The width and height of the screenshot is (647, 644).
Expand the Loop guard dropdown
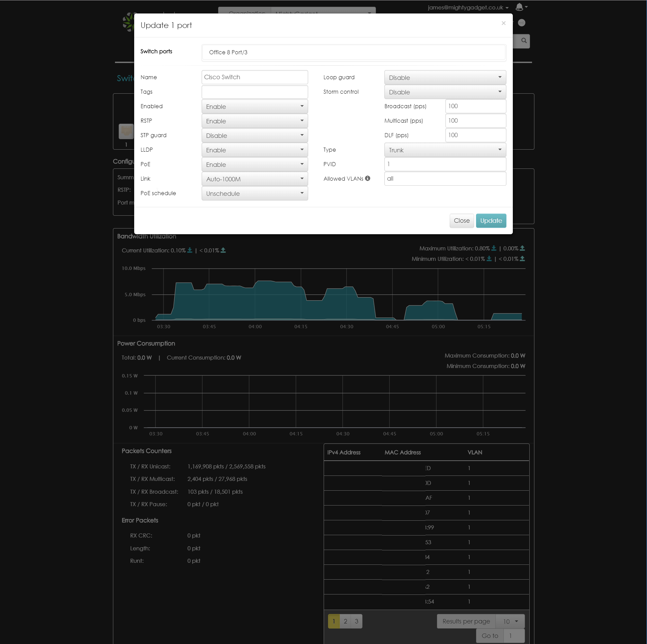(445, 78)
